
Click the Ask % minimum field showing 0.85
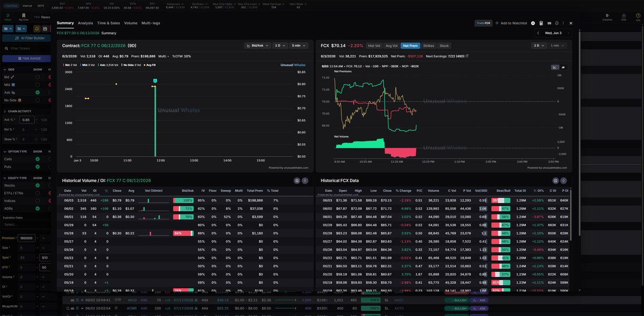tap(27, 120)
